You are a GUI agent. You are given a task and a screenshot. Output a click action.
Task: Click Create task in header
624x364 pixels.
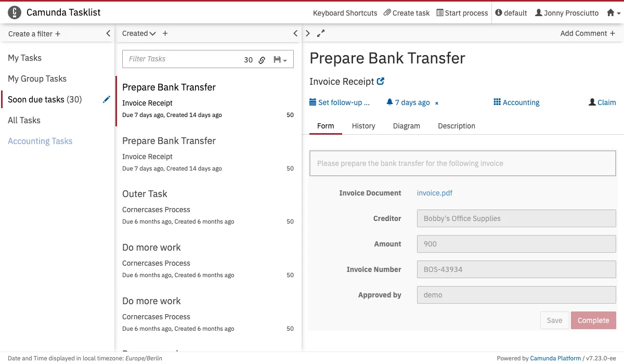(x=407, y=13)
